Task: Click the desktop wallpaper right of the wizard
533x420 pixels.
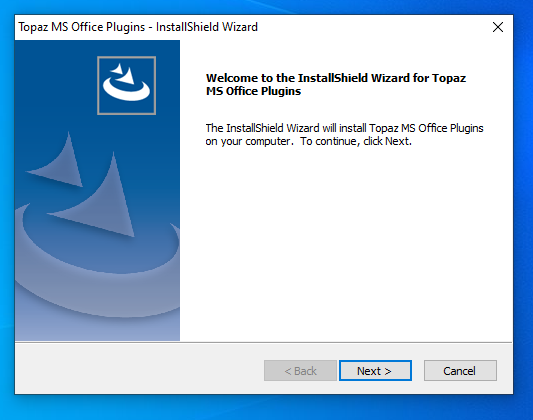Action: coord(523,204)
